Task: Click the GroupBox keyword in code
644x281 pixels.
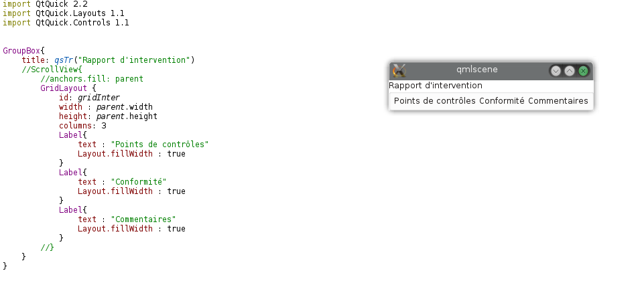Action: (21, 51)
